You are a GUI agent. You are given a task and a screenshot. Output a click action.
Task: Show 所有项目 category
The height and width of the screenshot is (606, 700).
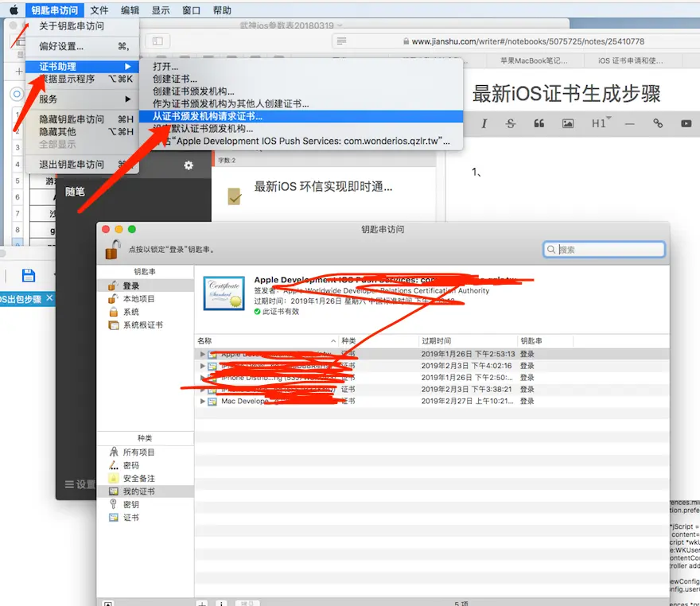(146, 452)
